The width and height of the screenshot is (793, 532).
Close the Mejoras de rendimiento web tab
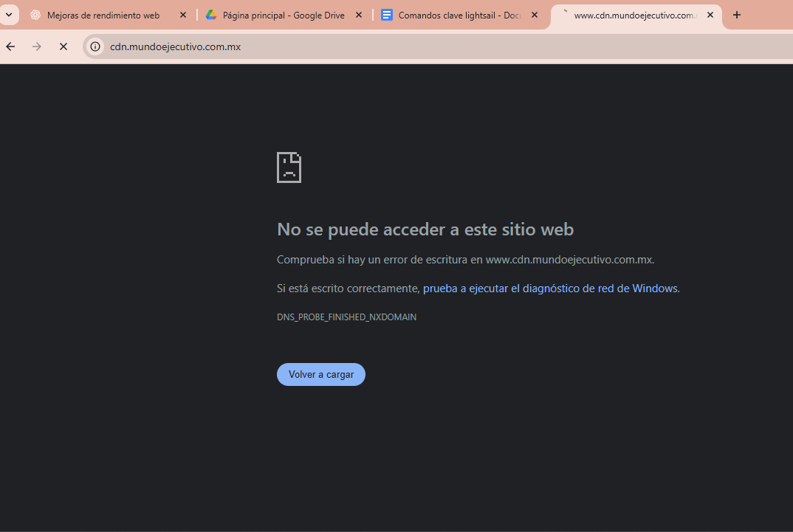[183, 15]
